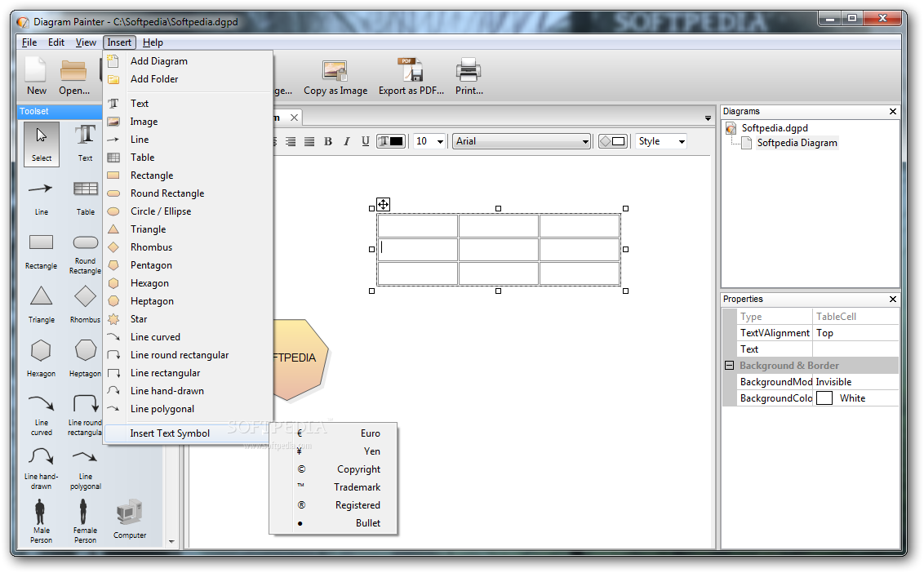Choose the Triangle tool in Toolset

pyautogui.click(x=42, y=305)
